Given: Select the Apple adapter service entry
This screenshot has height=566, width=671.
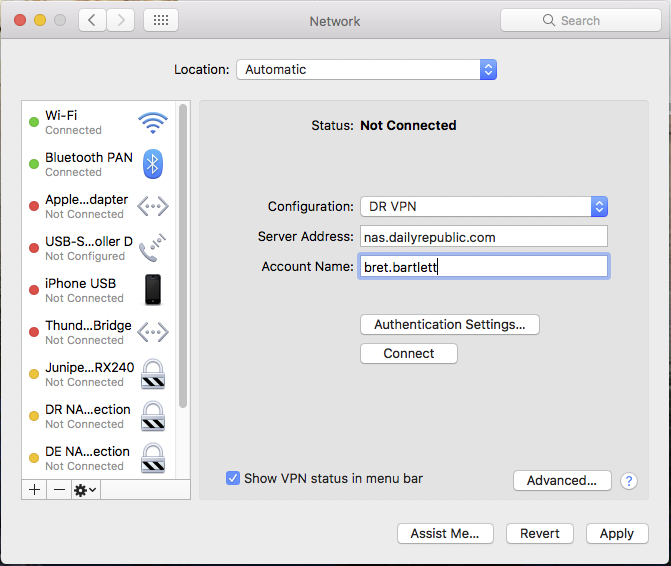Looking at the screenshot, I should point(88,206).
